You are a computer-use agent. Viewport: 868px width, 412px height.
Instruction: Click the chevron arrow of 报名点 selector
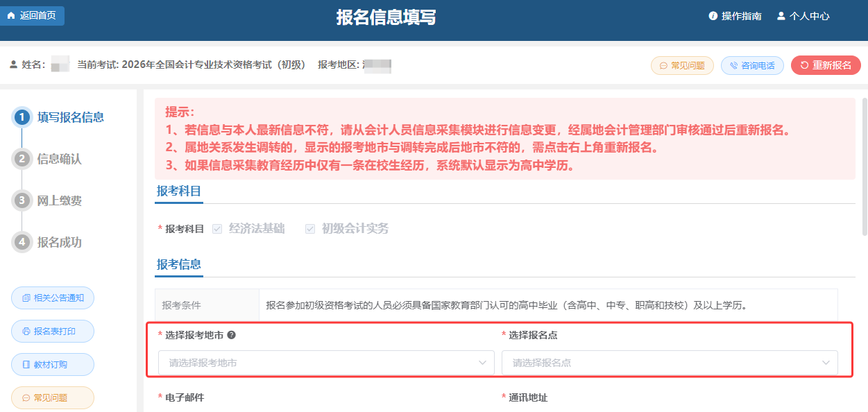click(x=826, y=363)
